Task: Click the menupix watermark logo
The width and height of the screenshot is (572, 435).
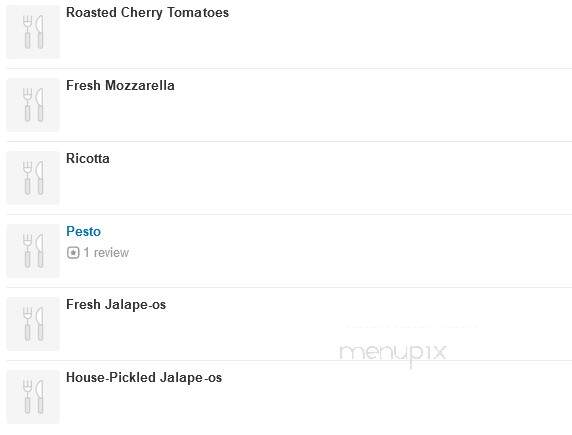Action: 393,353
